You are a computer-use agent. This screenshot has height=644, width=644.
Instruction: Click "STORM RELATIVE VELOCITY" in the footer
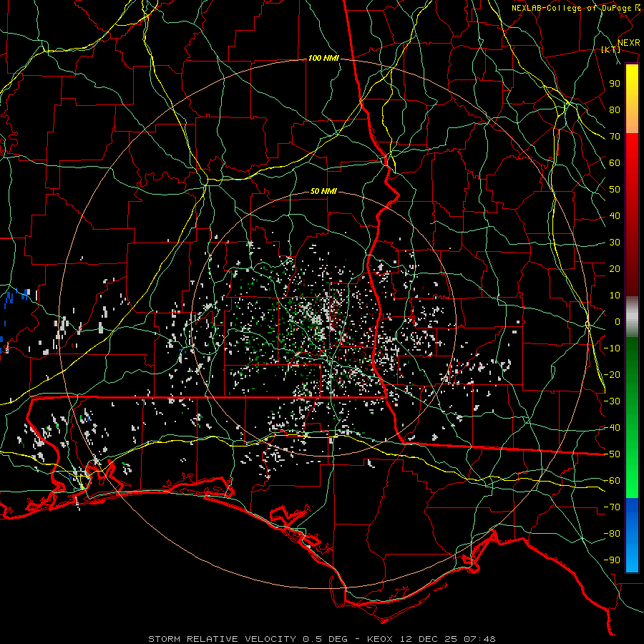point(222,639)
